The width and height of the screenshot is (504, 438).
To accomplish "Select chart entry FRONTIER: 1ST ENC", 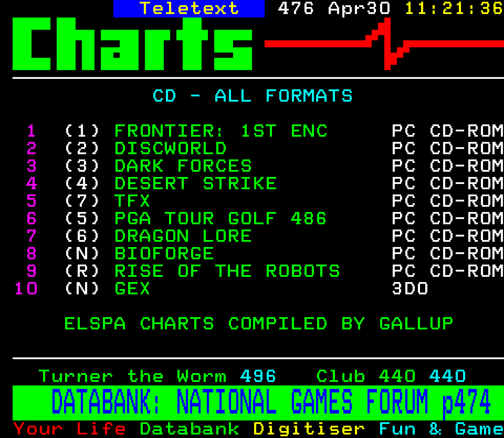I will coord(221,131).
